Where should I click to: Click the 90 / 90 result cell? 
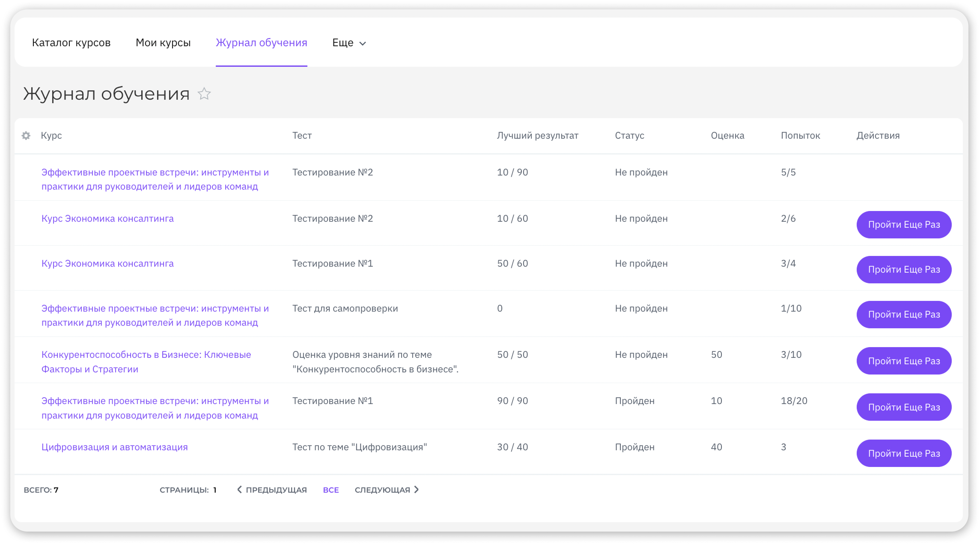click(x=512, y=401)
